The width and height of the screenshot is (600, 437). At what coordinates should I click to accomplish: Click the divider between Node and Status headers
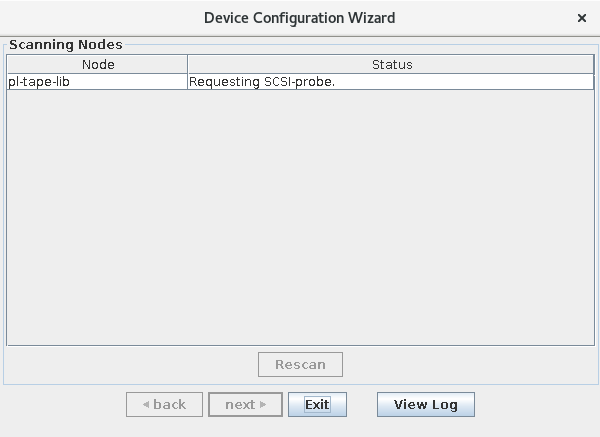[187, 65]
